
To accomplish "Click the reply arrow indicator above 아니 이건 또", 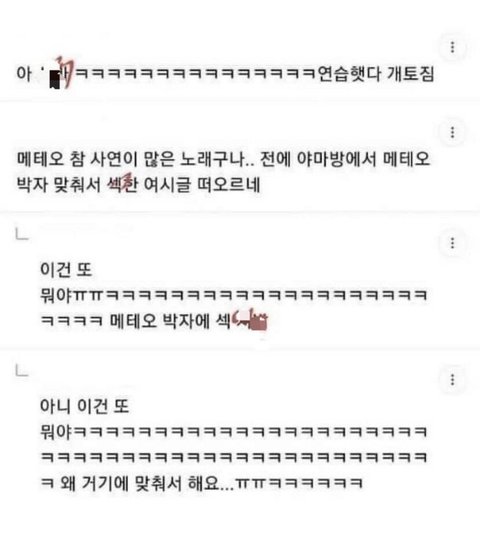I will click(22, 371).
